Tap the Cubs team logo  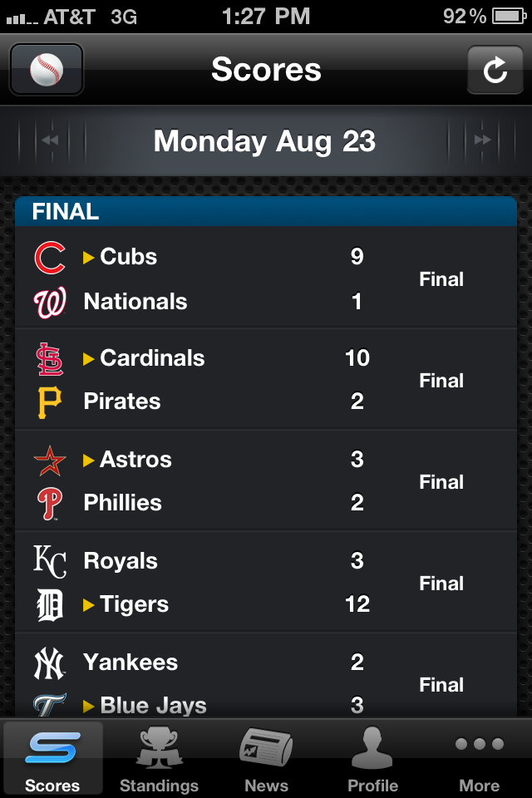50,258
